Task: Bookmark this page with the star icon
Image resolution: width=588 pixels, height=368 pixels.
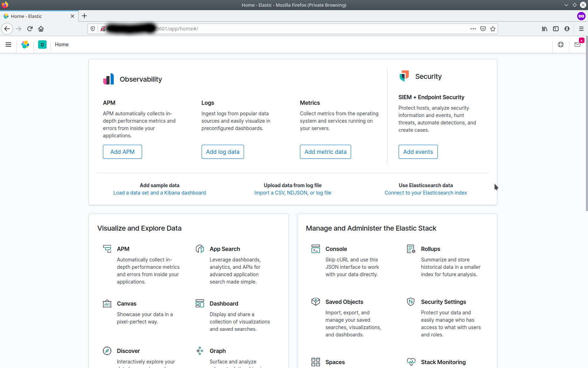Action: [493, 29]
